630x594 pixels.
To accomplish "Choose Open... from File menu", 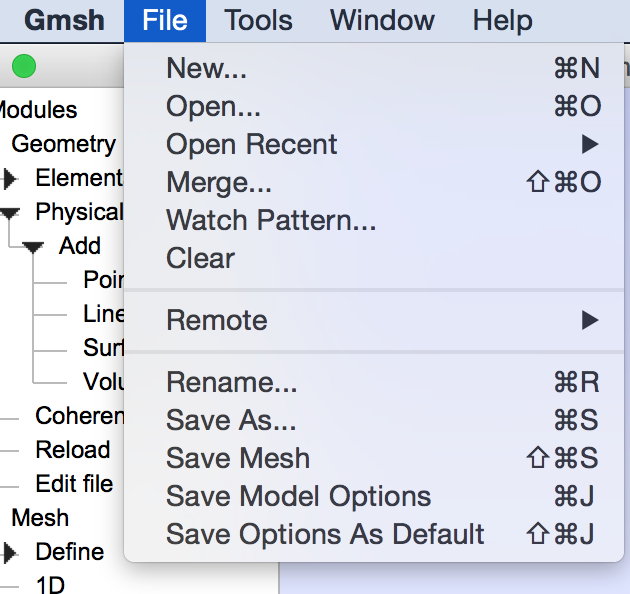I will pos(374,106).
